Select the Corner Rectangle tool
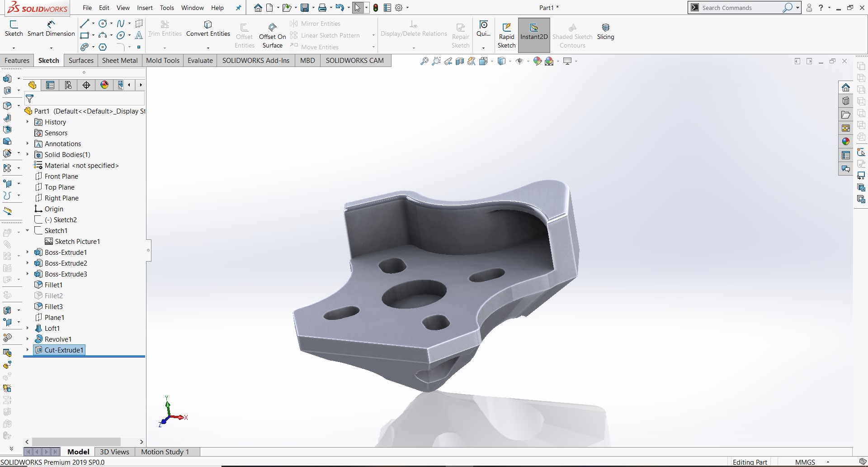 (85, 35)
